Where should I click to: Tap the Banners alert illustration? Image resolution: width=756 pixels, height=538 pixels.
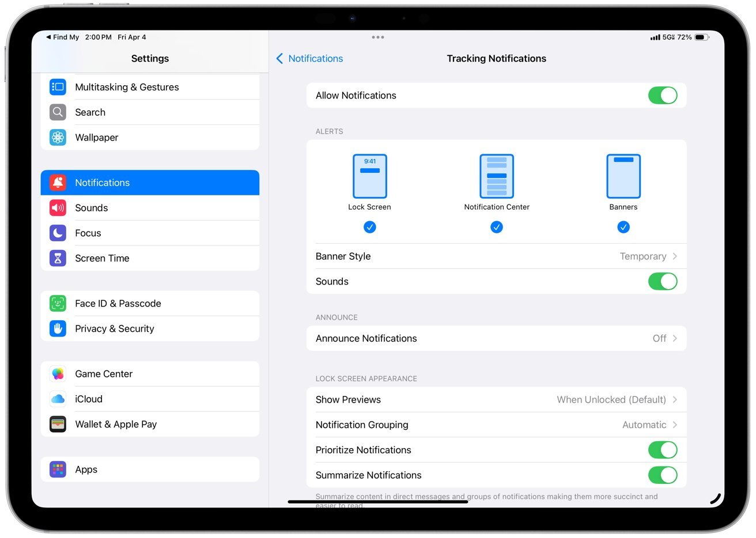(623, 176)
